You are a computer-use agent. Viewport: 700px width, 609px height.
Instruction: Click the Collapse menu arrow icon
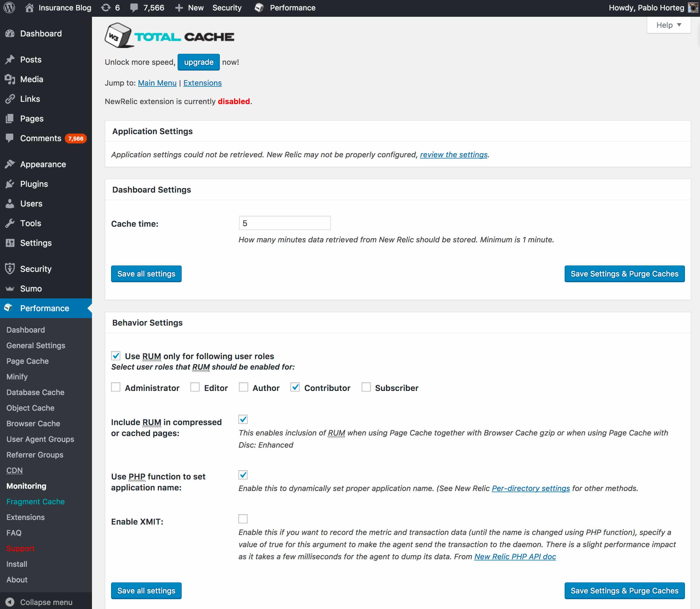pos(10,602)
